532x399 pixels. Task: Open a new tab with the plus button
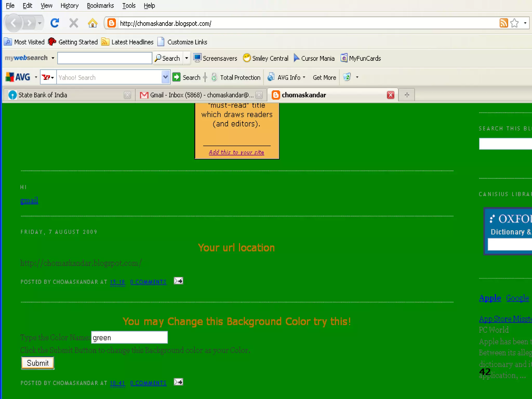click(407, 95)
